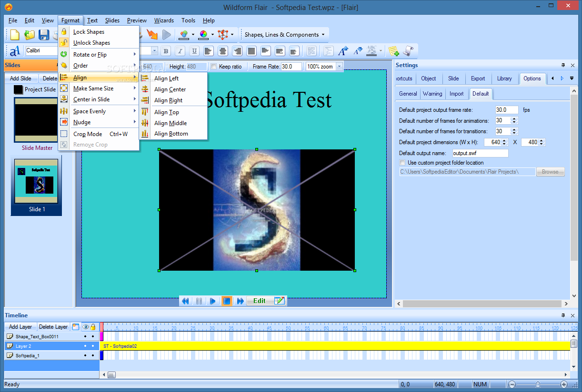Click the align text left icon
582x392 pixels.
(208, 51)
